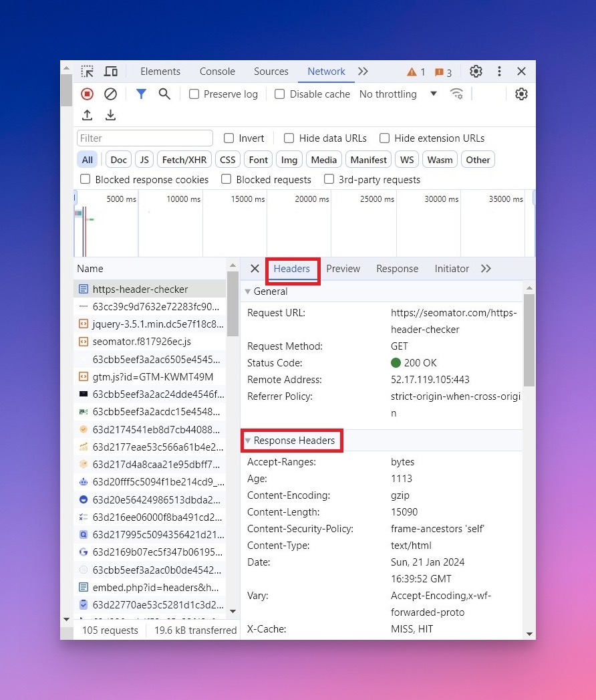This screenshot has width=596, height=700.
Task: Toggle the network filter bar
Action: [141, 94]
